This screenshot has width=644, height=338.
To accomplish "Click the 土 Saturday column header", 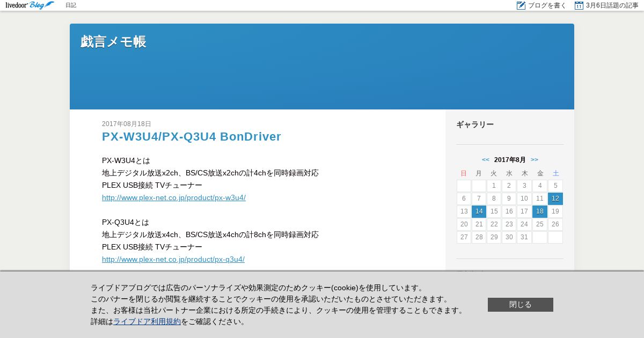I will tap(555, 173).
